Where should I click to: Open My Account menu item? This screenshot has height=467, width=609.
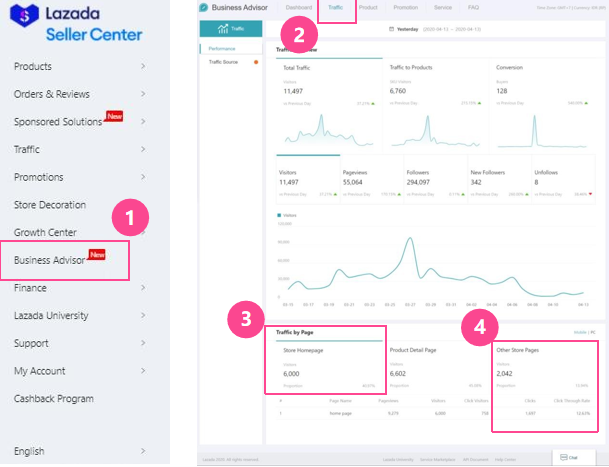tap(40, 371)
